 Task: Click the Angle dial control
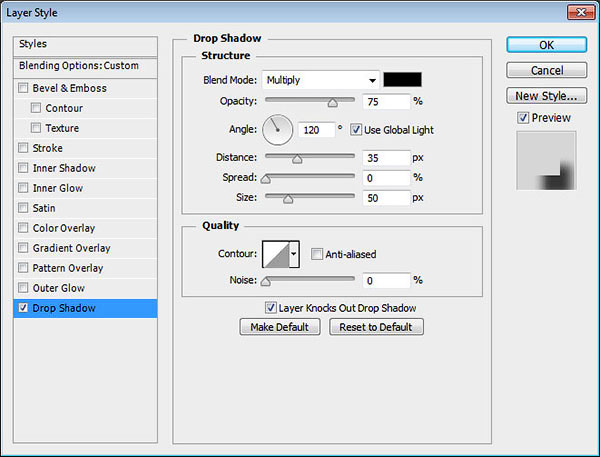coord(277,130)
